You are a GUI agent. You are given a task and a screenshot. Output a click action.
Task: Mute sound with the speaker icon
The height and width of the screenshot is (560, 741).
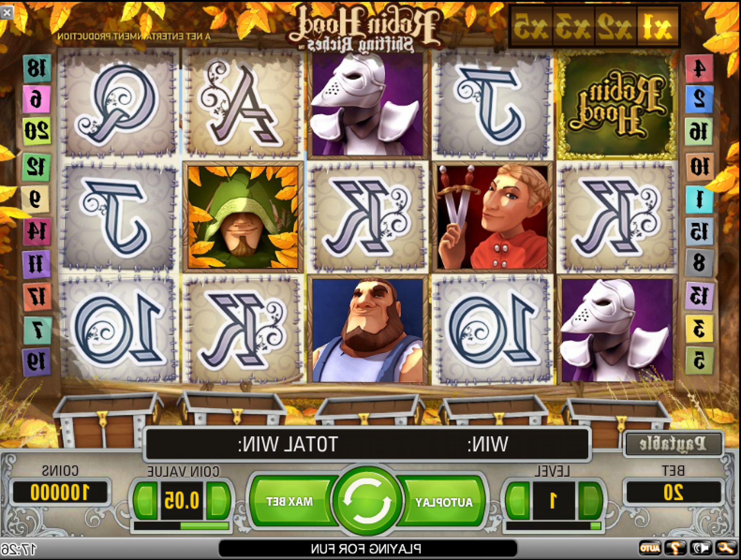pos(700,548)
